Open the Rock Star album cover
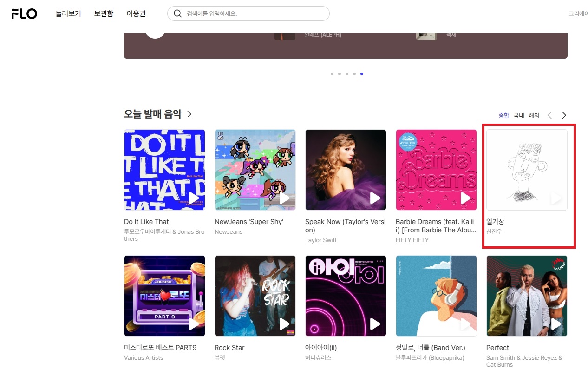 [x=255, y=296]
